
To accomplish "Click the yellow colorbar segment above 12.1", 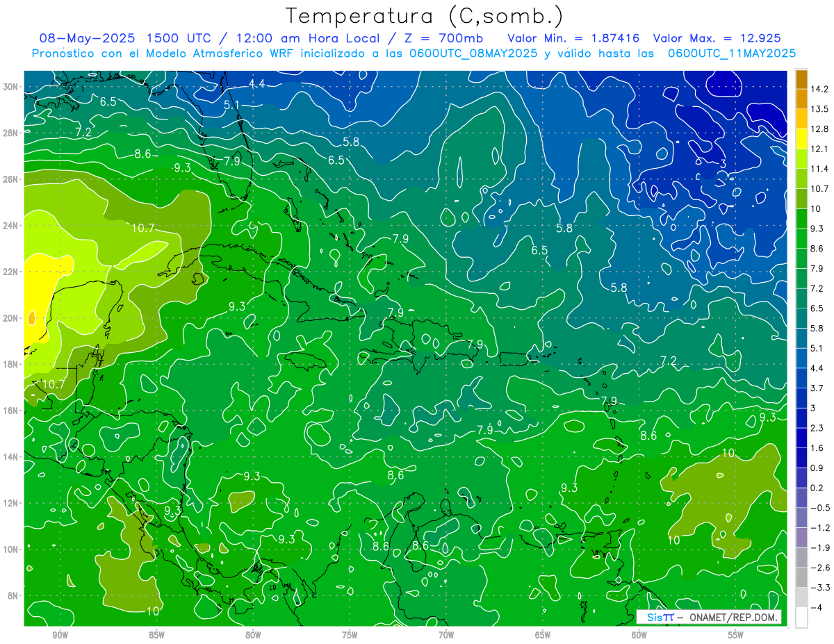I will click(x=801, y=139).
